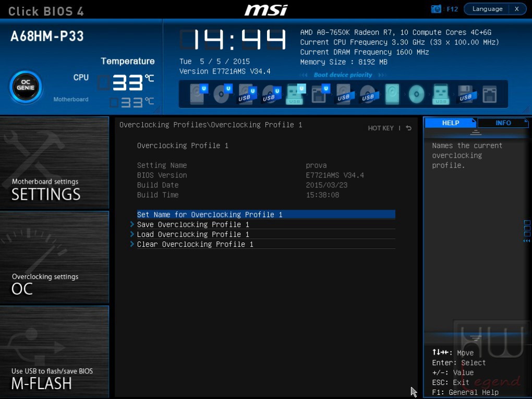532x399 pixels.
Task: Select the legacy USB CD/DVD boot icon
Action: [368, 94]
